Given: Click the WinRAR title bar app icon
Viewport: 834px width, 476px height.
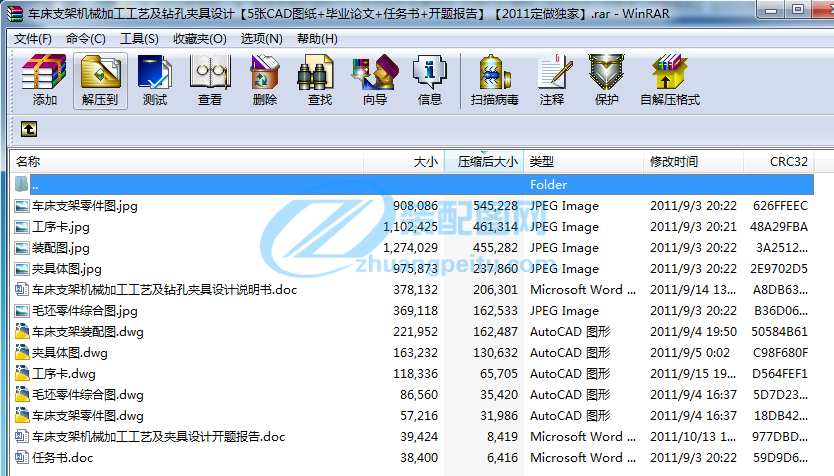Looking at the screenshot, I should tap(15, 13).
